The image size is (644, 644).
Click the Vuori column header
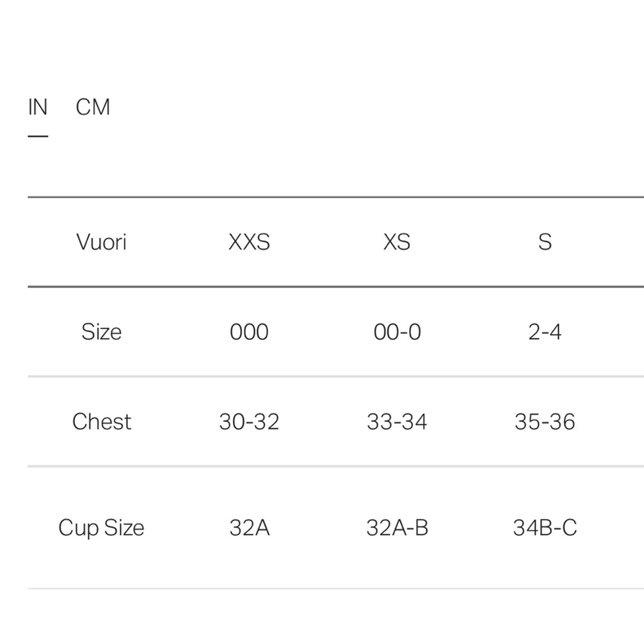[101, 242]
